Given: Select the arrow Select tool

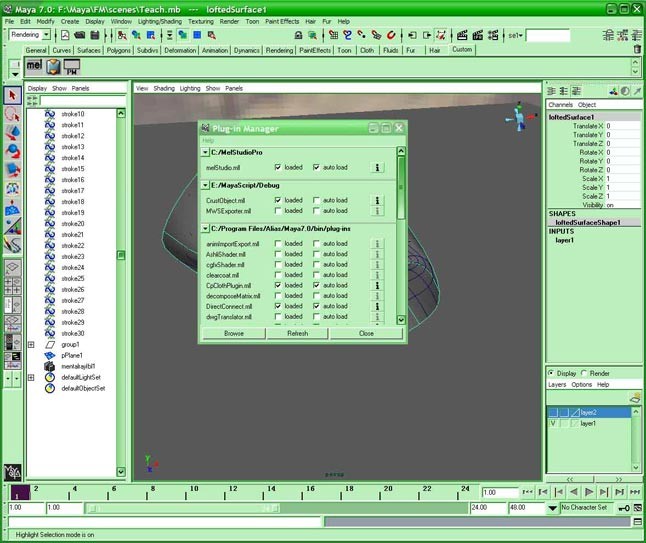Looking at the screenshot, I should coord(12,96).
